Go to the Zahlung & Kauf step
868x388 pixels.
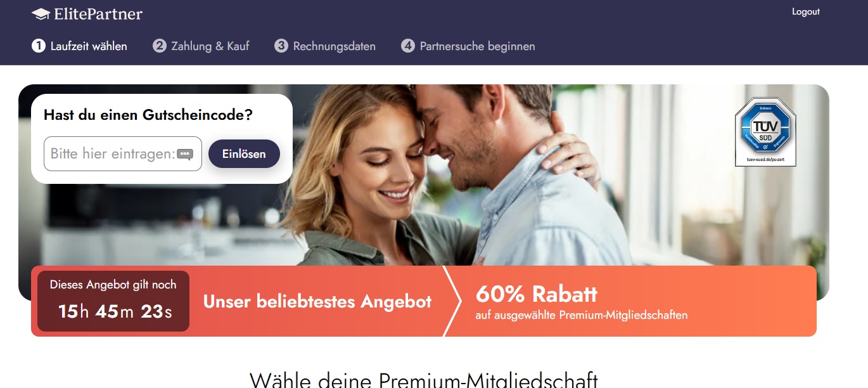[210, 46]
